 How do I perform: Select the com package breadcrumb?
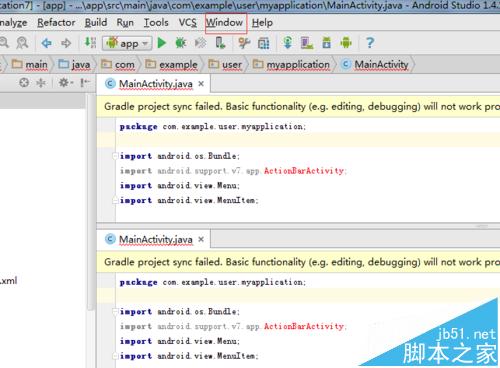coord(118,64)
